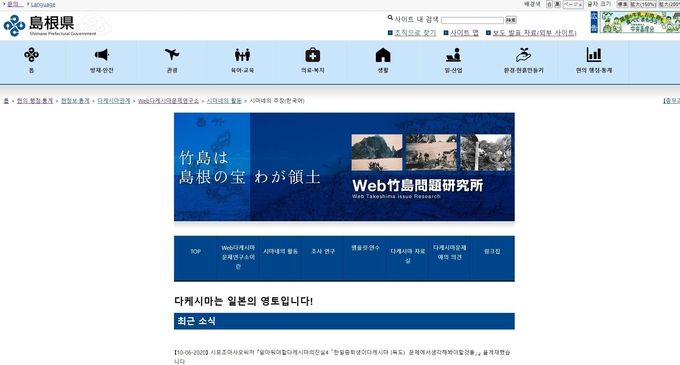Open the family 육아·교육 category
Image resolution: width=680 pixels, height=365 pixels.
242,60
